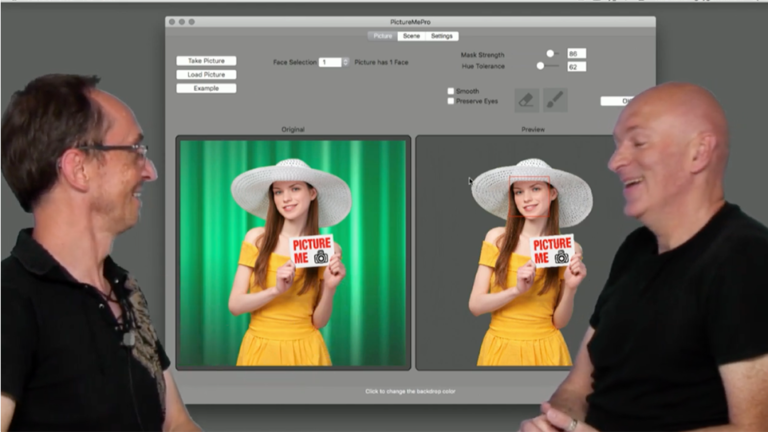
Task: Enable the Preserve Eyes checkbox
Action: pyautogui.click(x=451, y=101)
